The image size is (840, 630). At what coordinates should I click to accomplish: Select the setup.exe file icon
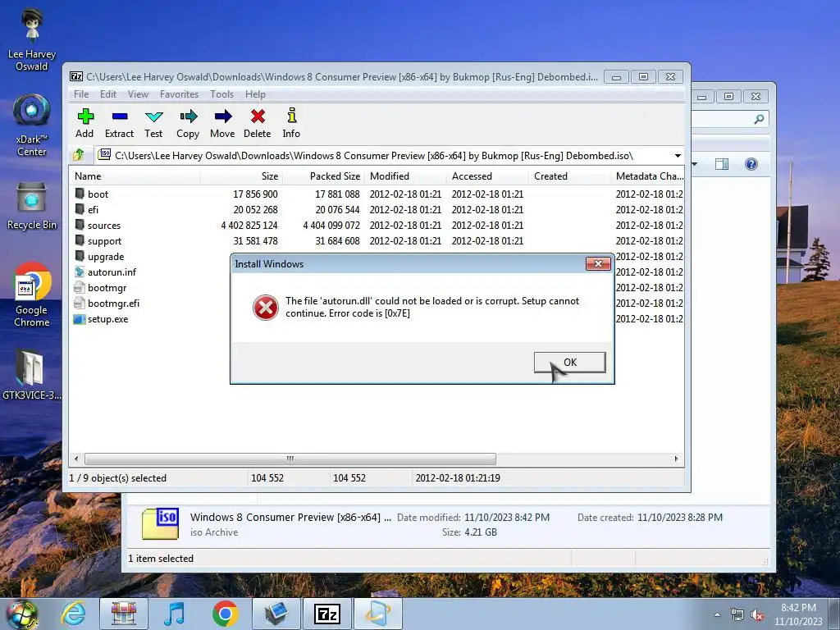[80, 319]
